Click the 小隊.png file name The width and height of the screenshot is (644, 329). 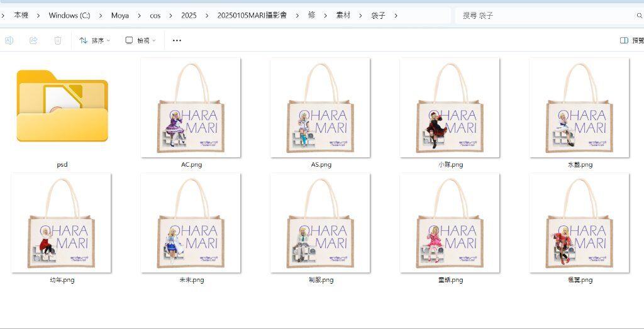[450, 165]
